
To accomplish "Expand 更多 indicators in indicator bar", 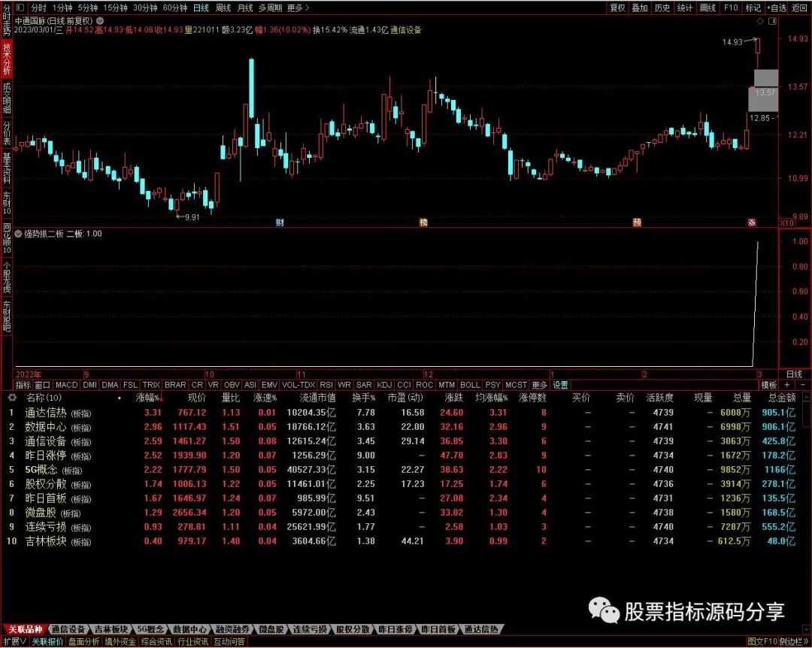I will (540, 385).
